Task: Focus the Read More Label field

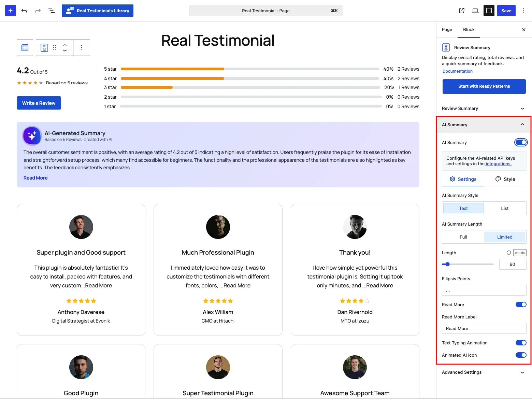Action: click(x=484, y=328)
